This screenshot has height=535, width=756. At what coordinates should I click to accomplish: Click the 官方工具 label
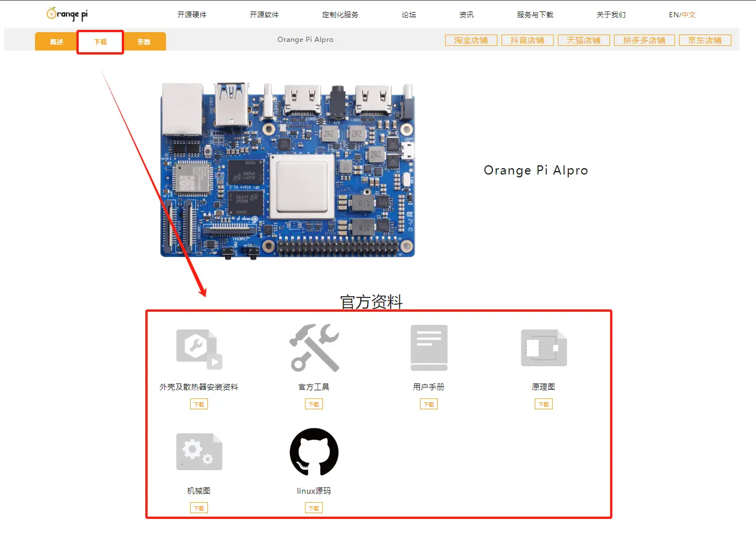[x=314, y=387]
